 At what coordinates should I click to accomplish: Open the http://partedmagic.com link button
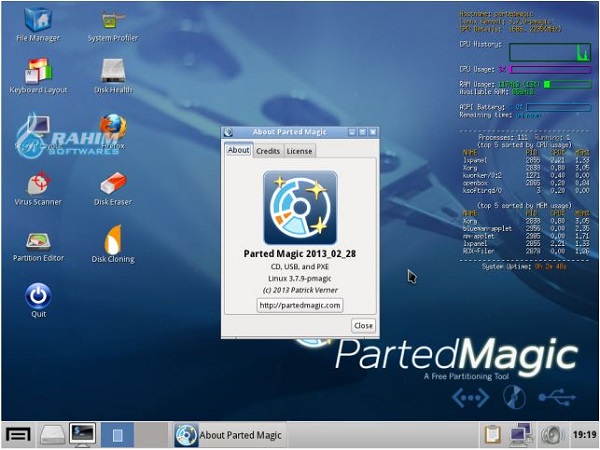pos(300,305)
